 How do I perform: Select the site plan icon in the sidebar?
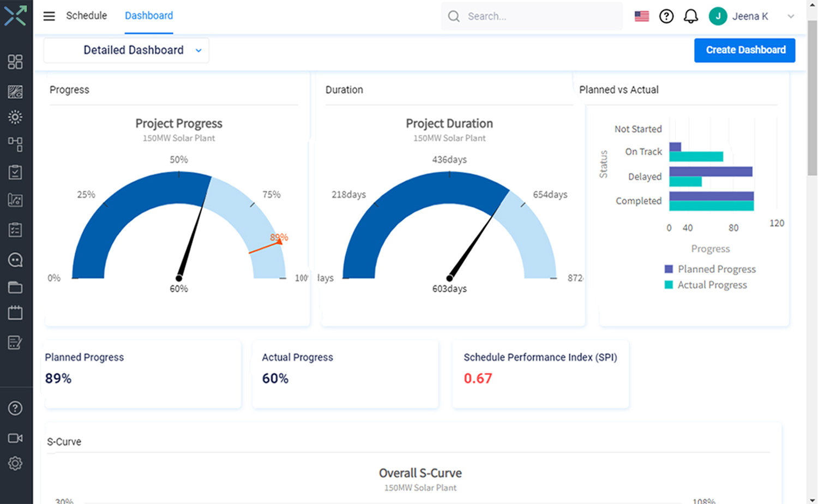16,200
